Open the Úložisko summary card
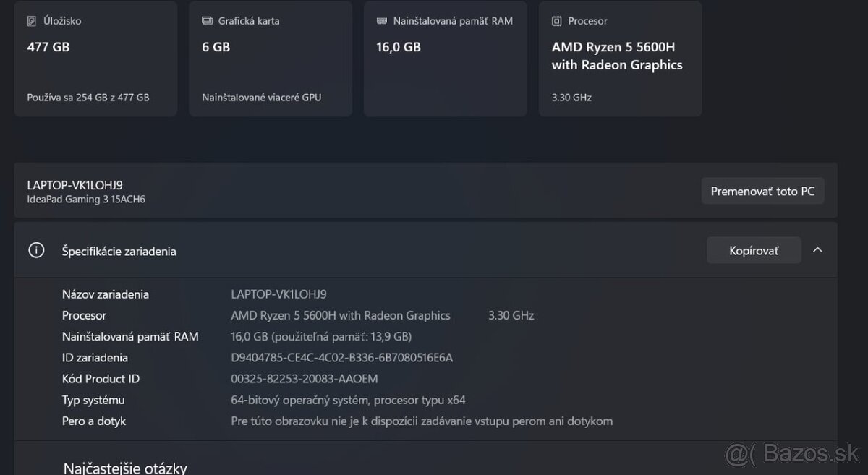The width and height of the screenshot is (868, 475). pyautogui.click(x=95, y=58)
